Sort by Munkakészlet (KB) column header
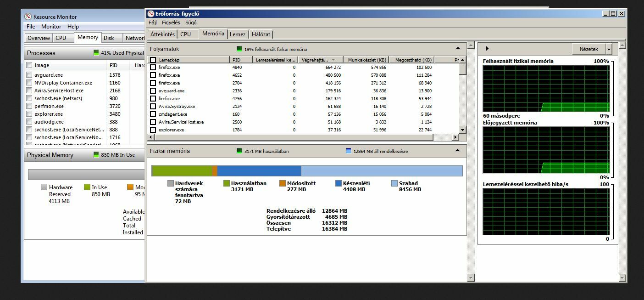Screen dimensions: 644x300 tap(366, 60)
